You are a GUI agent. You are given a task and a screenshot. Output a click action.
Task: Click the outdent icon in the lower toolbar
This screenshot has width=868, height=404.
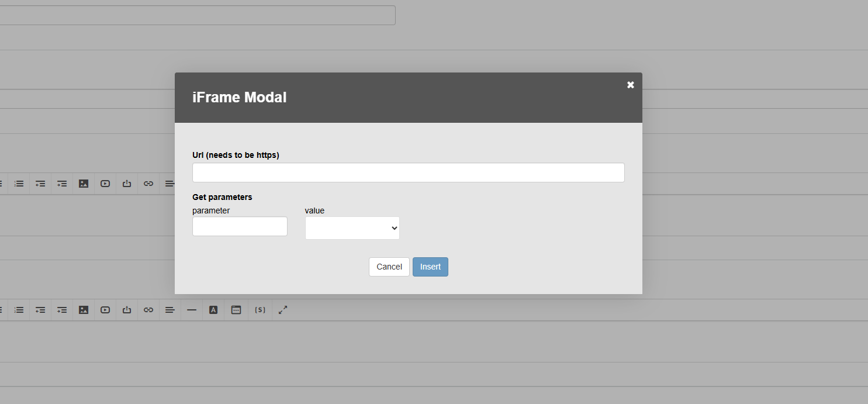40,310
